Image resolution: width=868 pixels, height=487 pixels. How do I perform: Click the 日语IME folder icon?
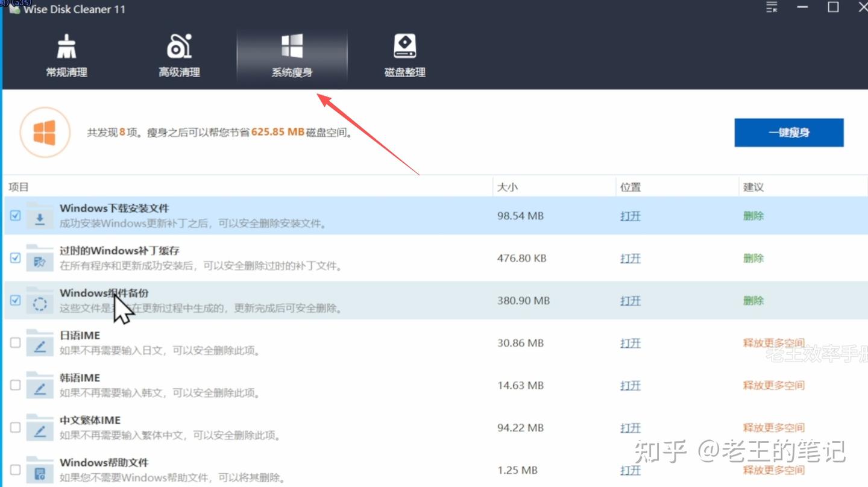(40, 342)
